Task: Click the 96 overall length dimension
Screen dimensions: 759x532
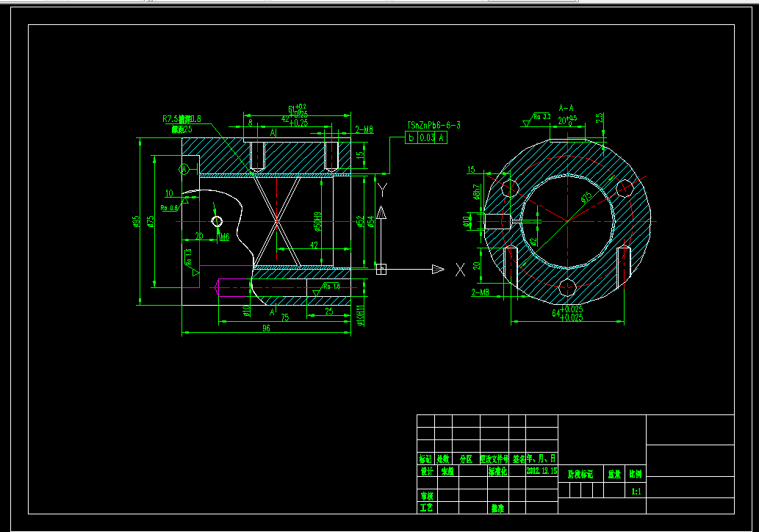Action: point(266,328)
